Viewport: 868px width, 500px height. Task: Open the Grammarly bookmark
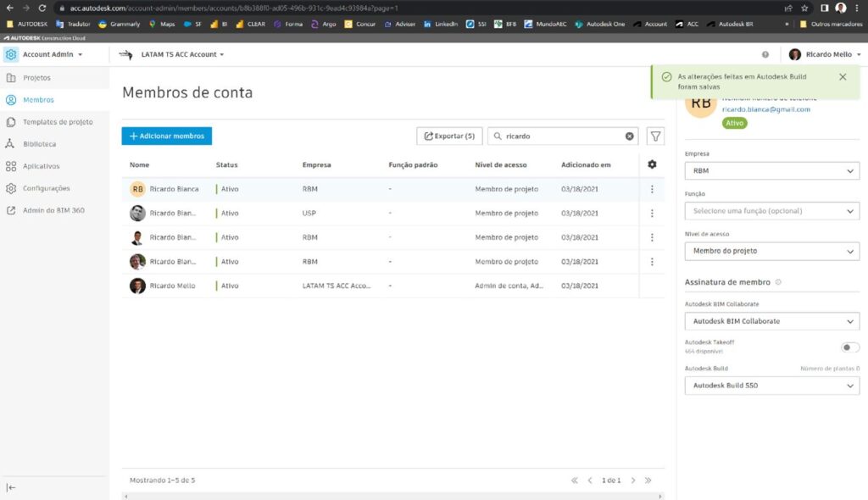pos(119,24)
